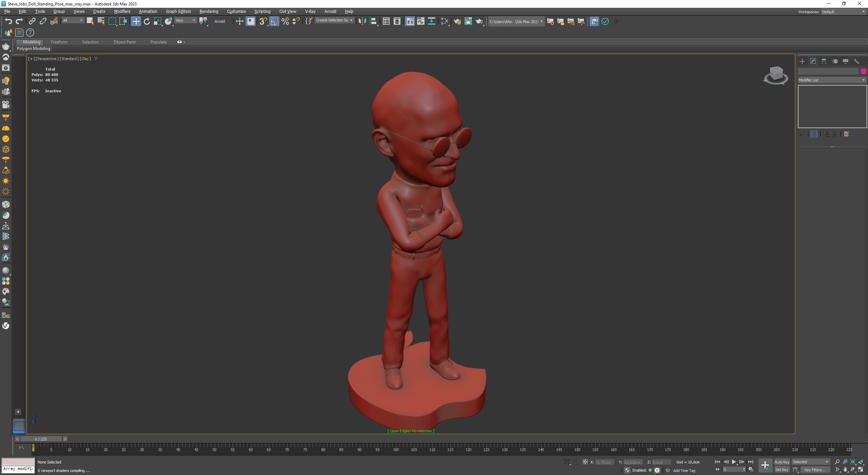
Task: Click the Align tool icon
Action: [x=373, y=21]
